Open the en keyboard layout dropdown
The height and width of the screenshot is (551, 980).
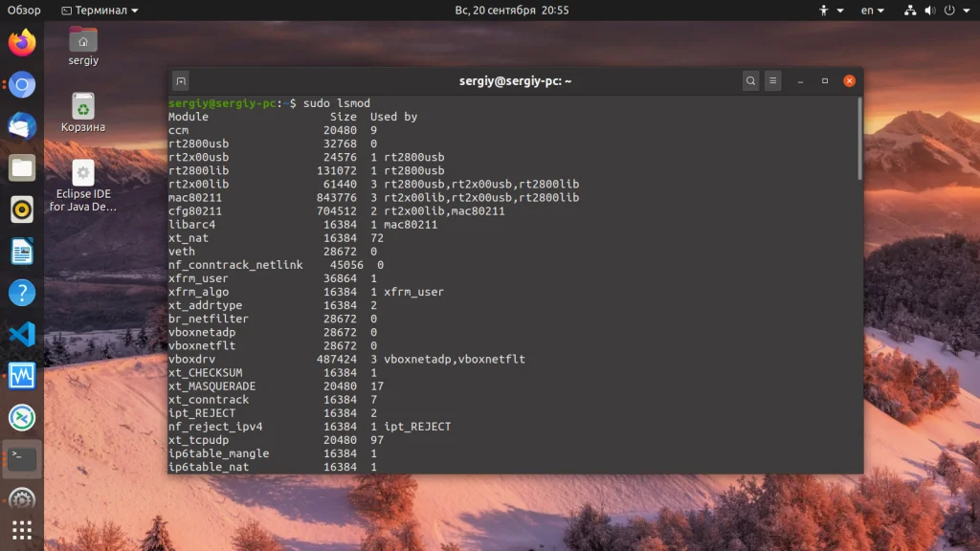[x=873, y=10]
